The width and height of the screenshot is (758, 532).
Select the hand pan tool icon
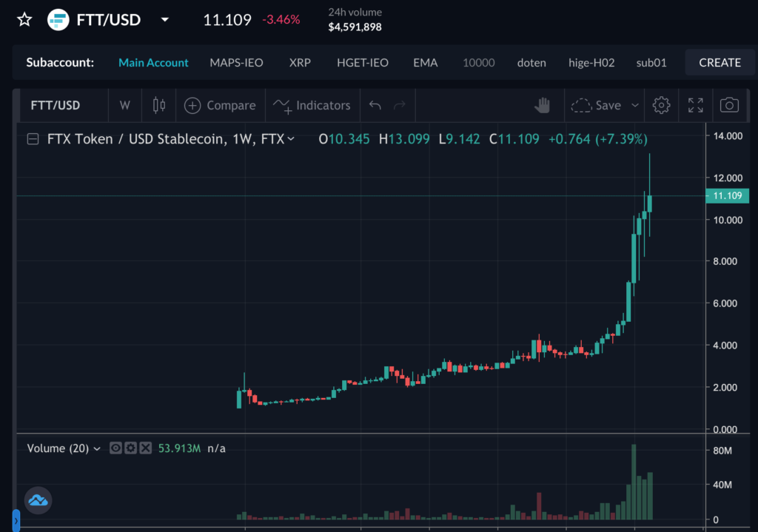click(x=542, y=105)
